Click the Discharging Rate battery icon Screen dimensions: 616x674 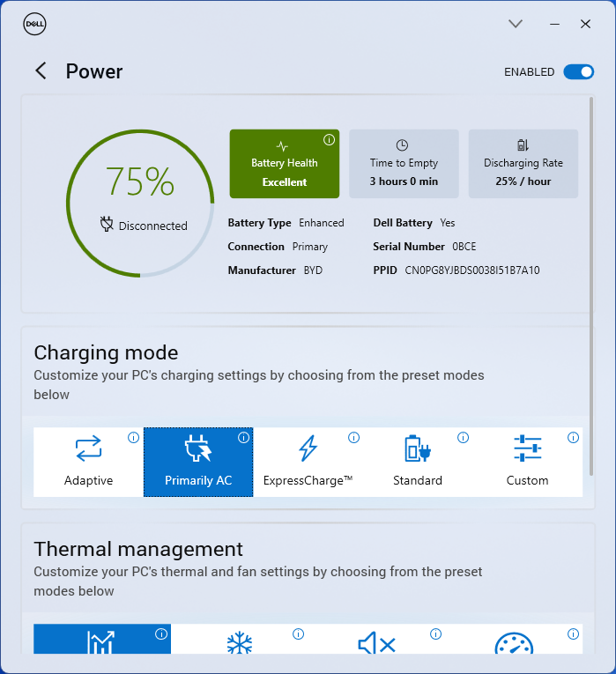pos(523,144)
